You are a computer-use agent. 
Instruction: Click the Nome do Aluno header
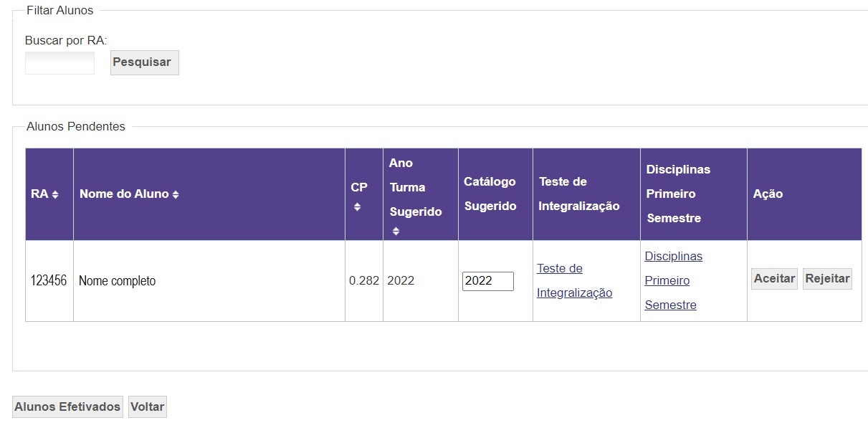click(209, 194)
